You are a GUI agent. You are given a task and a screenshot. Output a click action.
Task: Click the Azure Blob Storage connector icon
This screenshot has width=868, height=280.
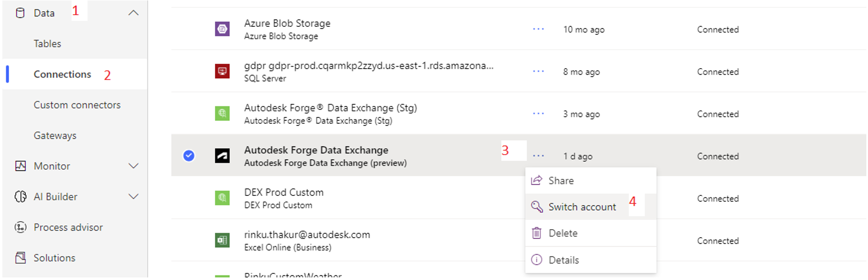click(x=222, y=29)
